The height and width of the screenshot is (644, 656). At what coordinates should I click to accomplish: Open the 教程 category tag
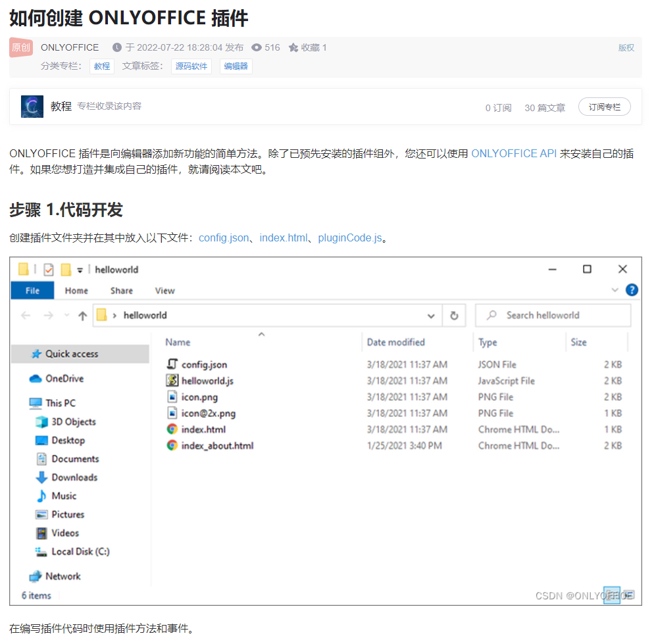[102, 66]
